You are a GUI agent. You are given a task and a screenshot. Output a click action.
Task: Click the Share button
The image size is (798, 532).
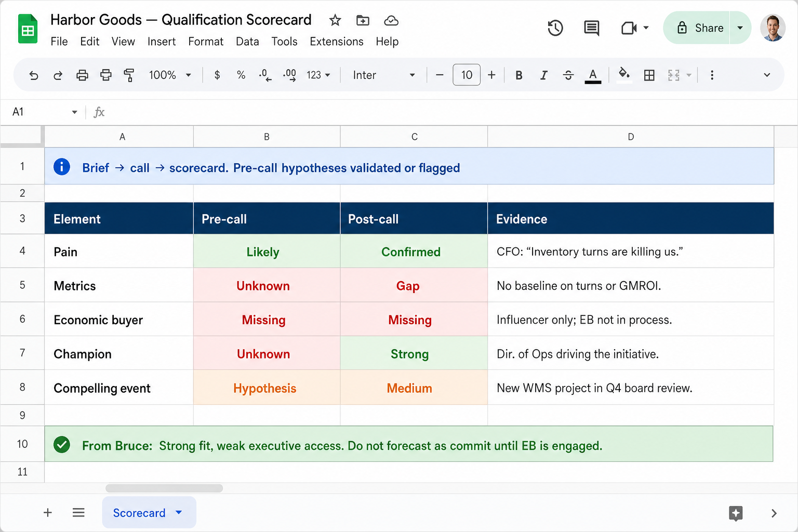point(697,28)
